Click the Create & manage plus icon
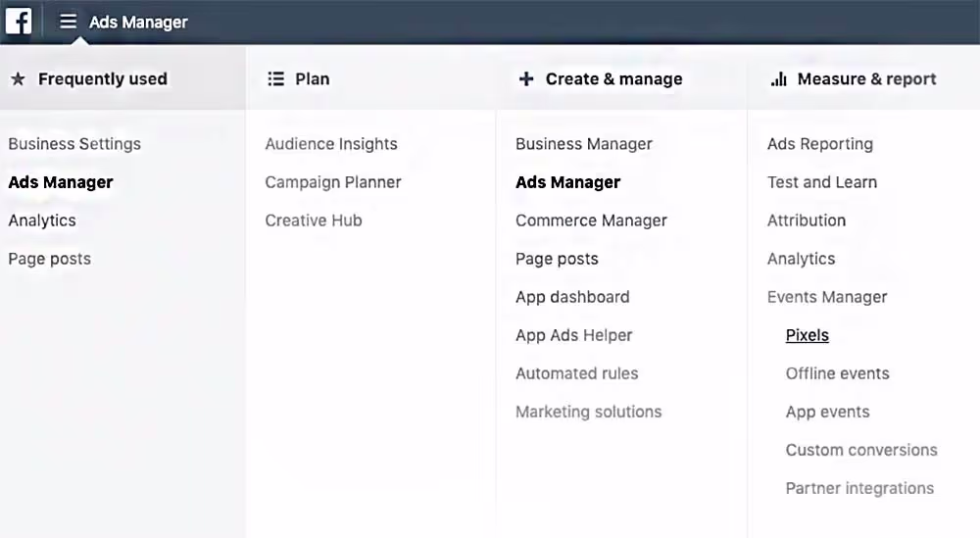The image size is (980, 538). coord(526,78)
